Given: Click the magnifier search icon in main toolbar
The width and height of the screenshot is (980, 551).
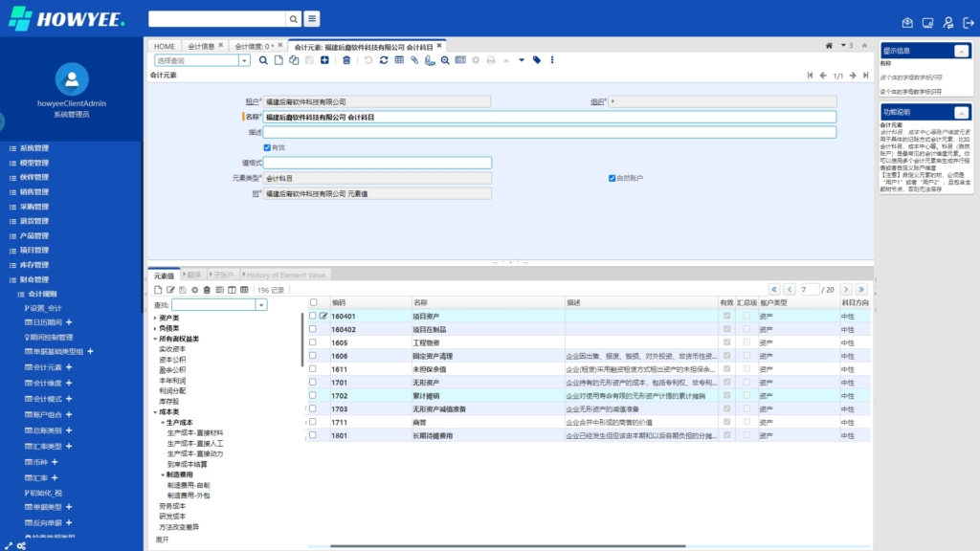Looking at the screenshot, I should pos(263,60).
